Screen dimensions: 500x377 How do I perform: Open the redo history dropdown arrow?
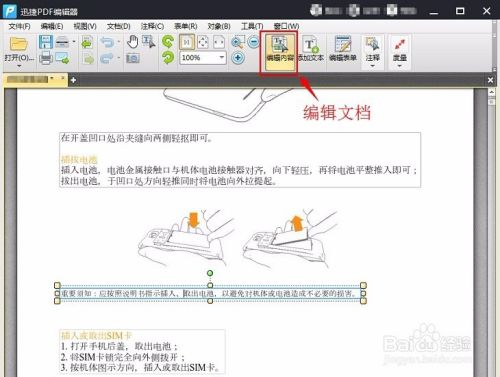click(x=118, y=58)
